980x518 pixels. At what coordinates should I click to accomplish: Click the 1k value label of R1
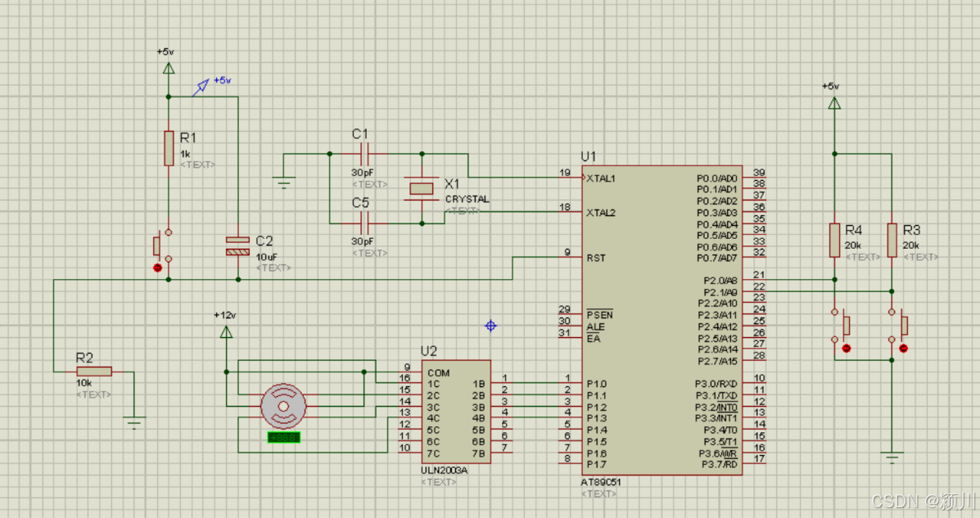[x=185, y=154]
